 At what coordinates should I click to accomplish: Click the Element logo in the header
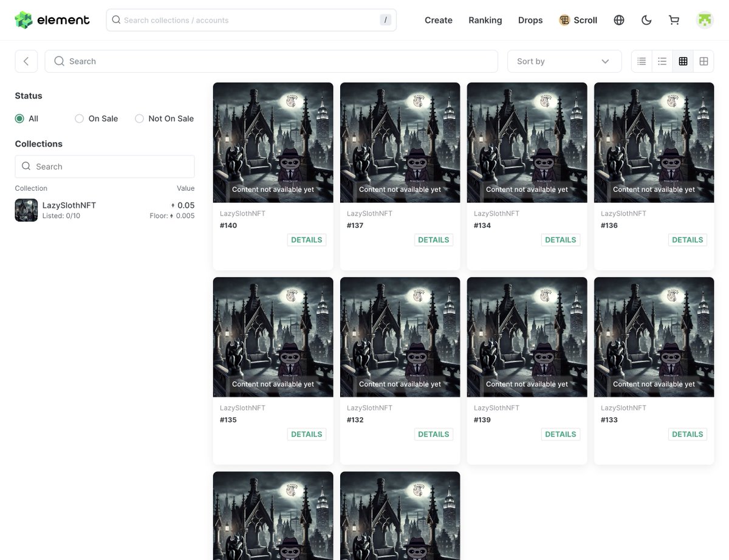coord(52,20)
